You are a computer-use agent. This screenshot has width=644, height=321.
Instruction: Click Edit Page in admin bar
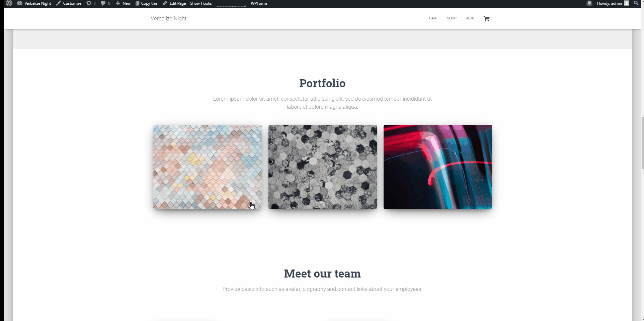pos(174,3)
